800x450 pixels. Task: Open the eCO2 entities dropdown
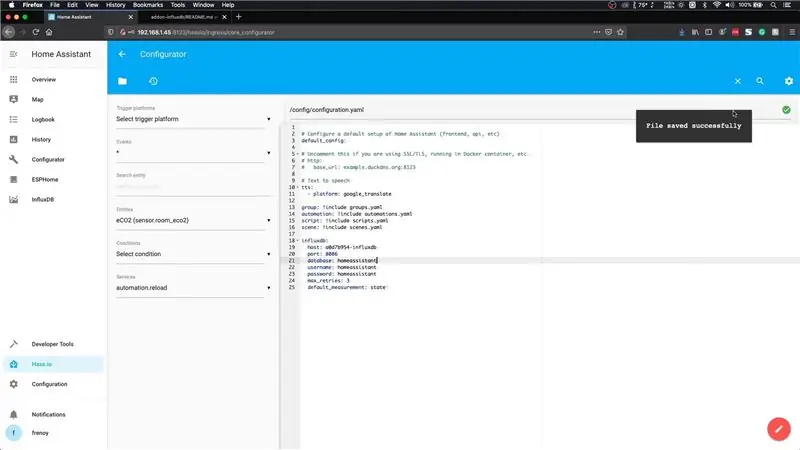point(193,220)
